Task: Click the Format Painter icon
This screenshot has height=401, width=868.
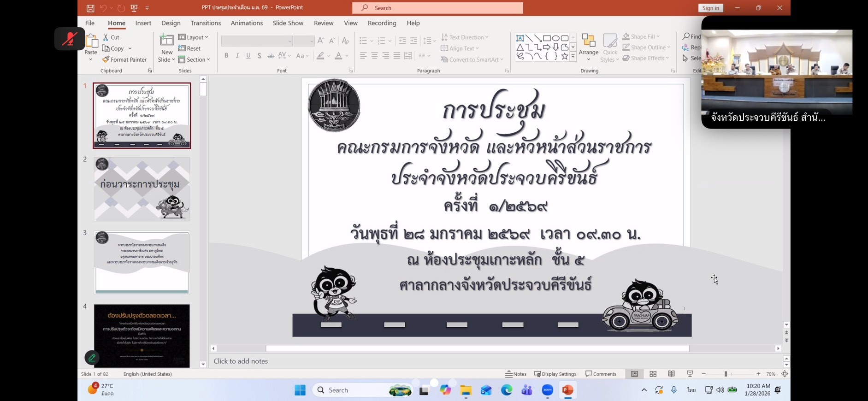Action: point(106,59)
